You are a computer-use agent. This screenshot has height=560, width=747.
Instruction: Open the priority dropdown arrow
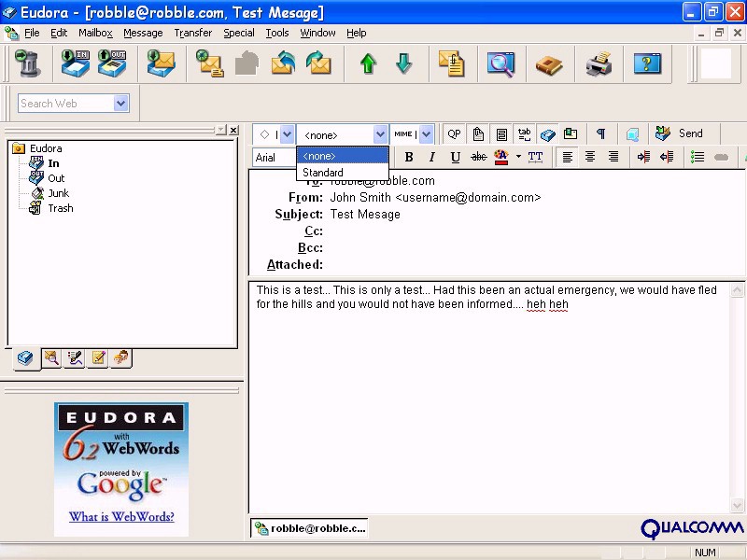[287, 134]
